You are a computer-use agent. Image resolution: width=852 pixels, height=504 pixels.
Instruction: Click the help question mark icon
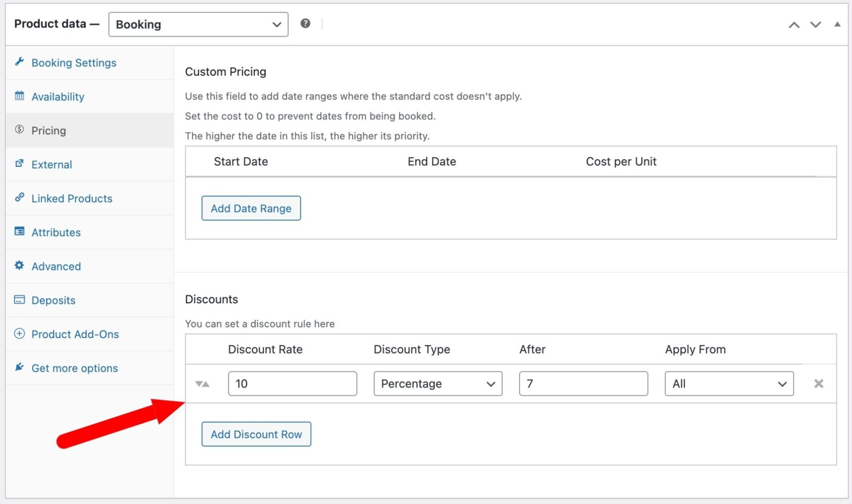coord(305,24)
